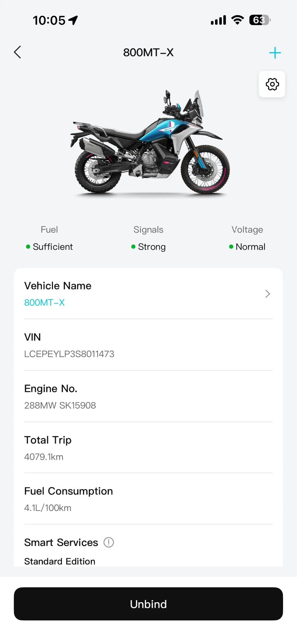Tap the green Fuel status dot
The width and height of the screenshot is (297, 644).
pyautogui.click(x=28, y=247)
